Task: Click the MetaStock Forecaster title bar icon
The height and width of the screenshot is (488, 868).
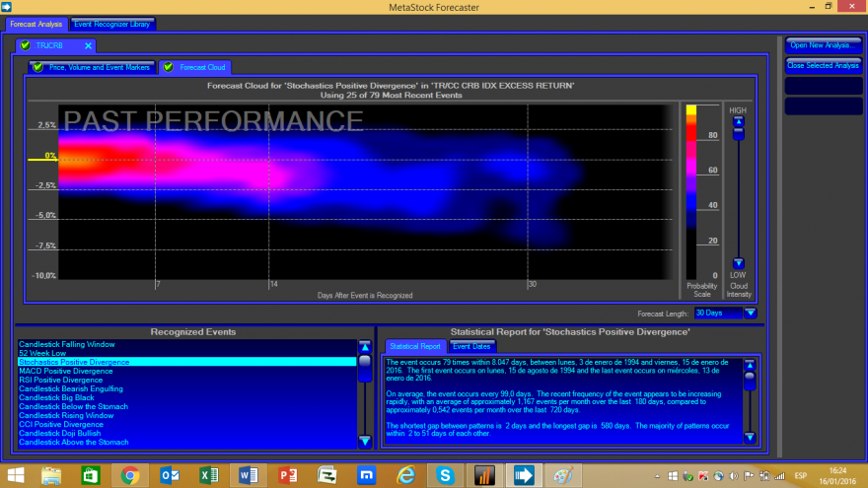Action: pos(8,8)
